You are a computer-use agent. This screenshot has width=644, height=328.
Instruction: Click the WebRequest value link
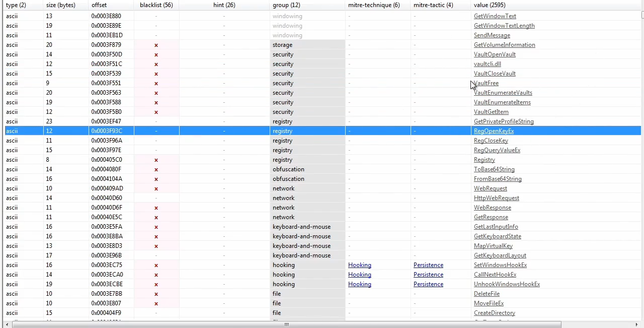click(490, 188)
